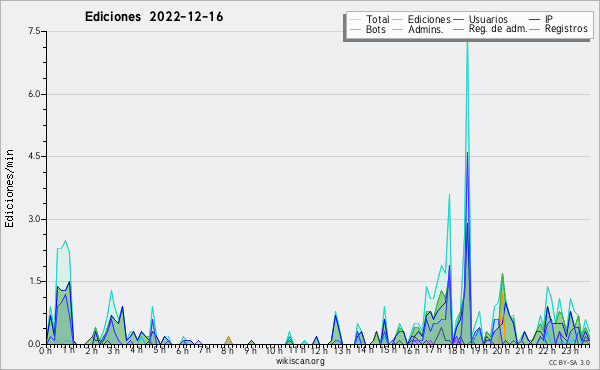This screenshot has width=600, height=370.
Task: Click the 'Bots' legend label
Action: click(x=375, y=29)
